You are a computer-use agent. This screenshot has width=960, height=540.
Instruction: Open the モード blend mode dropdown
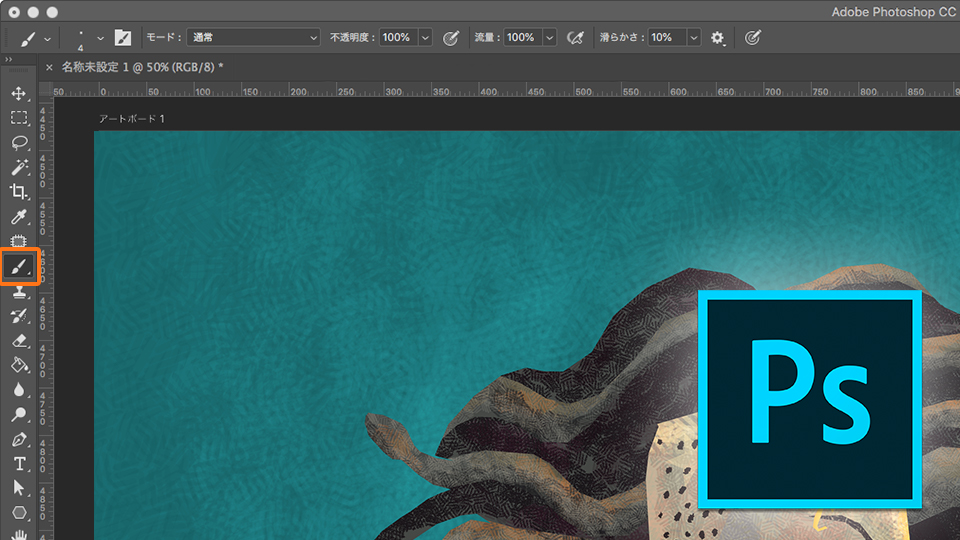[253, 38]
